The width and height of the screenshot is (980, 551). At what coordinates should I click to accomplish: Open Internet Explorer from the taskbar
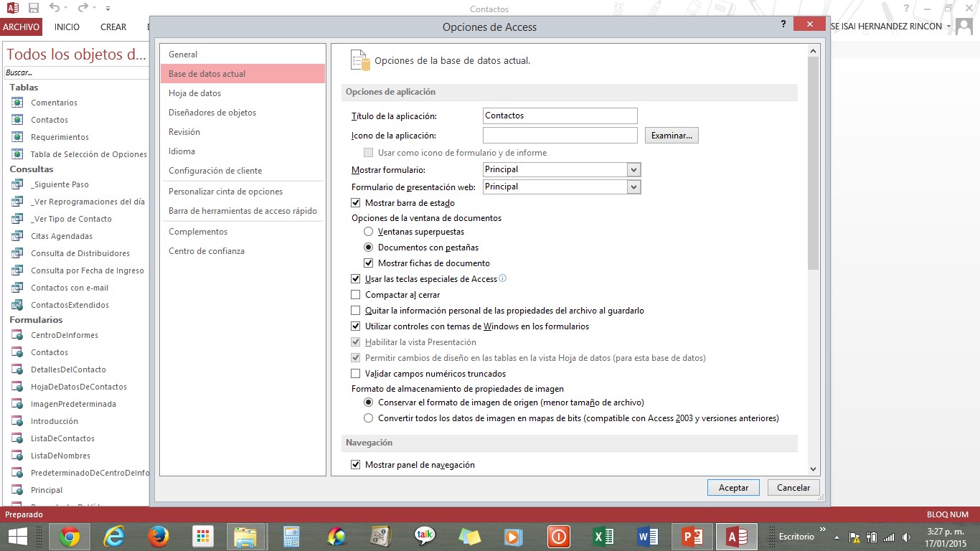coord(114,536)
